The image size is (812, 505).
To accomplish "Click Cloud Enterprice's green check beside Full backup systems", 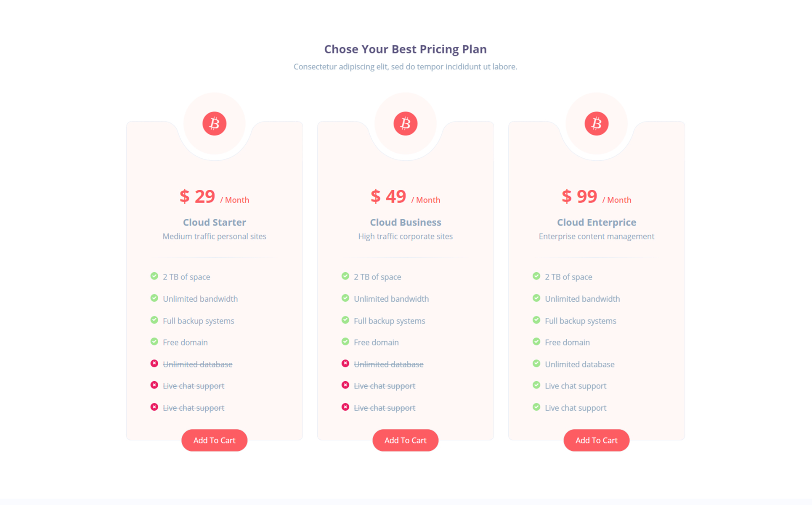I will click(x=536, y=320).
